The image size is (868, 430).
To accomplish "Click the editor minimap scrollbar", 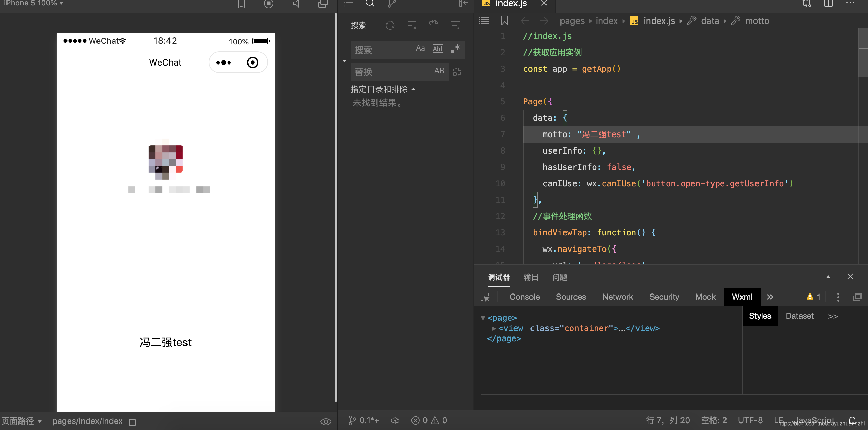I will 863,53.
